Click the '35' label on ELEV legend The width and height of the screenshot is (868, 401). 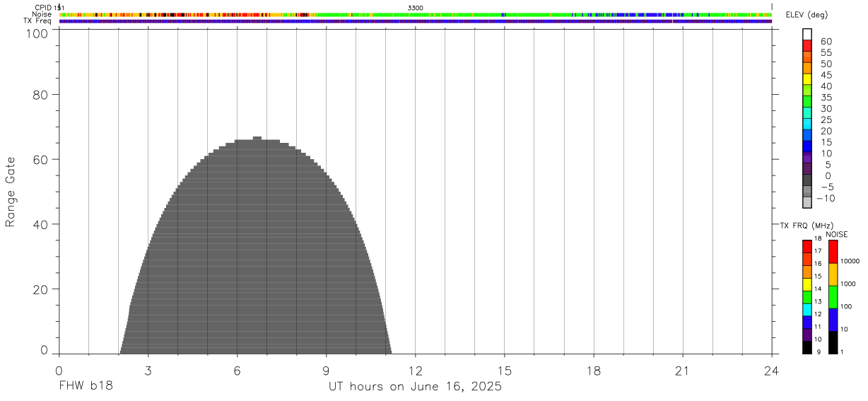coord(826,98)
